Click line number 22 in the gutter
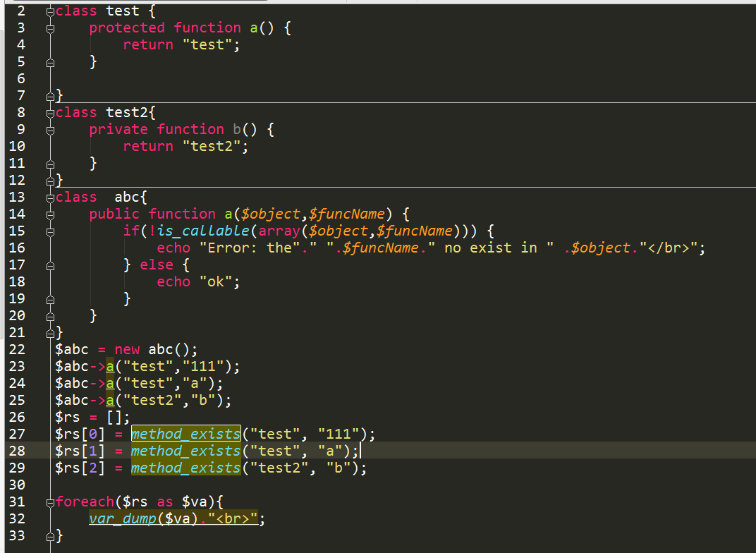The width and height of the screenshot is (756, 553). click(18, 349)
